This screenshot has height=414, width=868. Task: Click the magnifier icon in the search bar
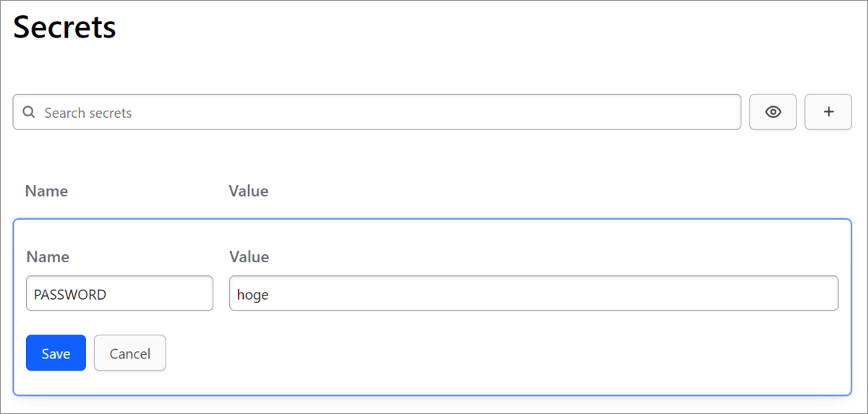[x=29, y=113]
